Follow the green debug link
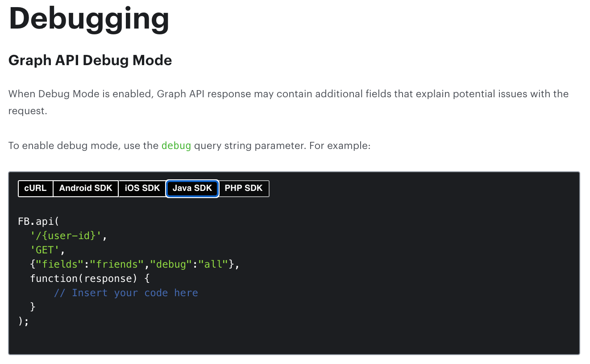The width and height of the screenshot is (590, 364). tap(176, 145)
